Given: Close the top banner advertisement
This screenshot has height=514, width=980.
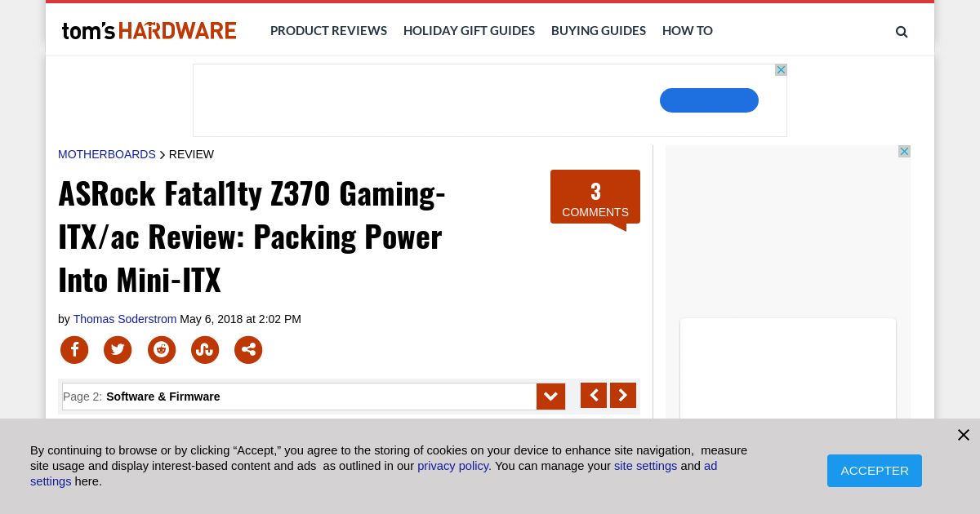Looking at the screenshot, I should coord(781,70).
